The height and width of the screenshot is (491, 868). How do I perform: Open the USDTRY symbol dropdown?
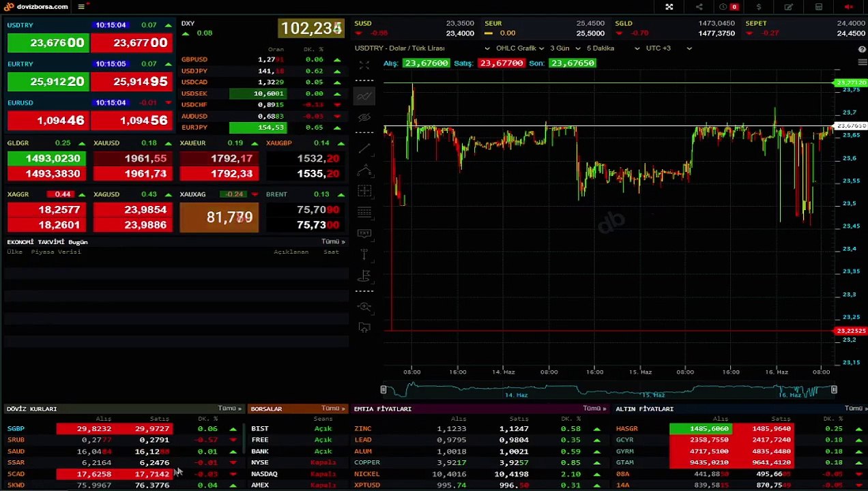[422, 48]
